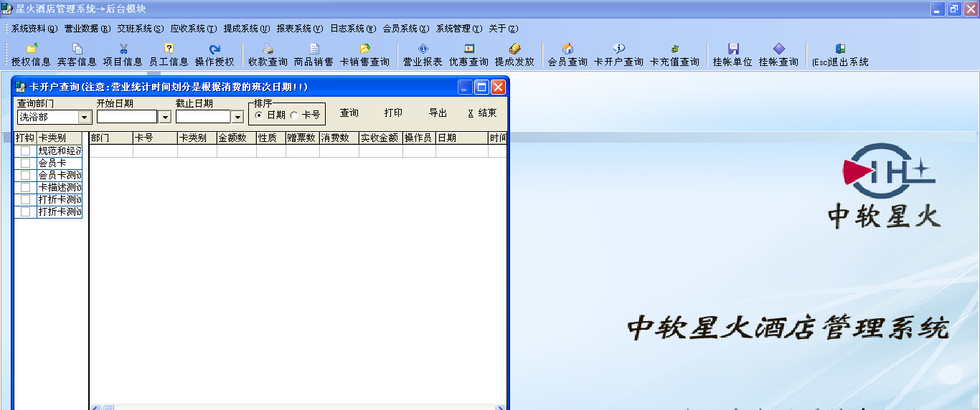Click the 性质 column header
This screenshot has height=410, width=980.
click(x=270, y=138)
